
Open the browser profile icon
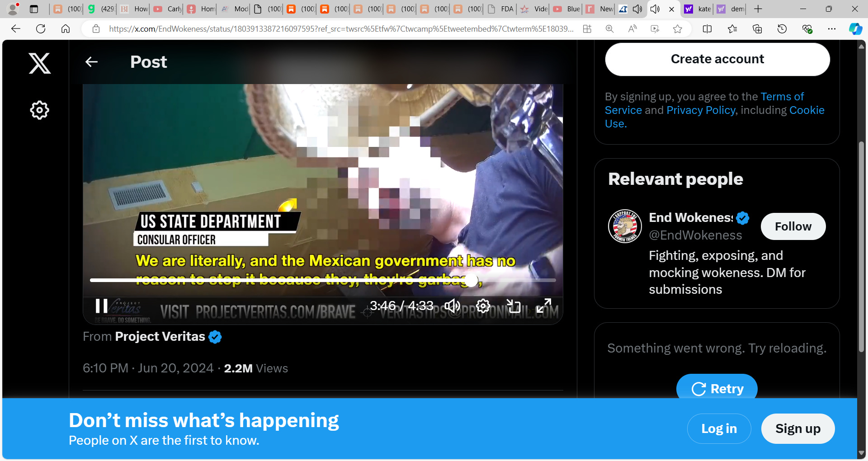pyautogui.click(x=14, y=9)
